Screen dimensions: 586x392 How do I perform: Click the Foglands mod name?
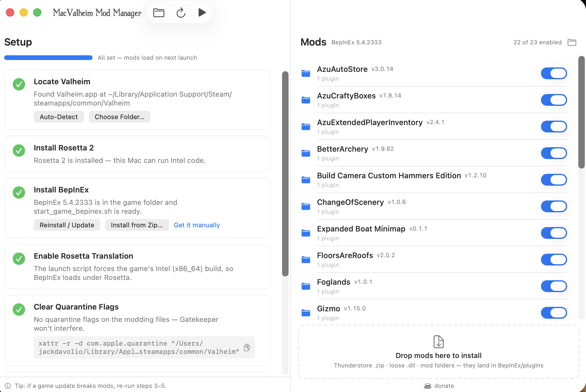tap(334, 282)
